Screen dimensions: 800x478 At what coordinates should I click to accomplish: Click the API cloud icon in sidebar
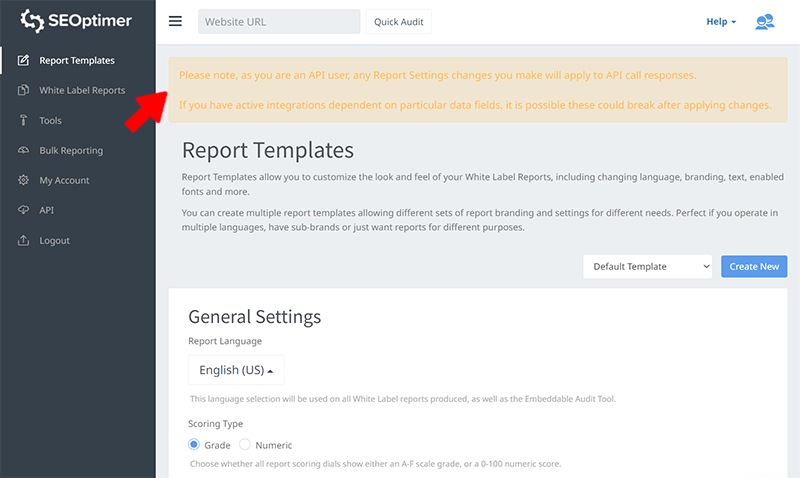point(23,210)
